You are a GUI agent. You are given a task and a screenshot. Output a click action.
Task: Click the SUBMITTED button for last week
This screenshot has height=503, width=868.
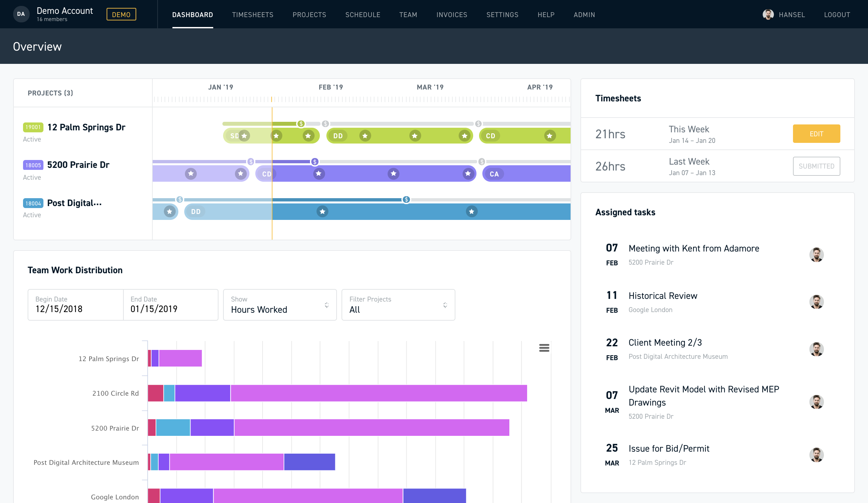[816, 166]
